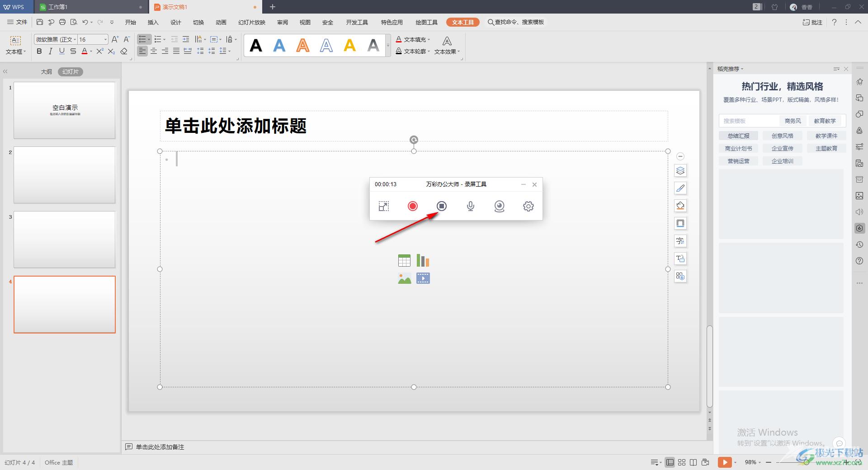The width and height of the screenshot is (868, 470).
Task: Click the print icon in quick toolbar
Action: (62, 22)
